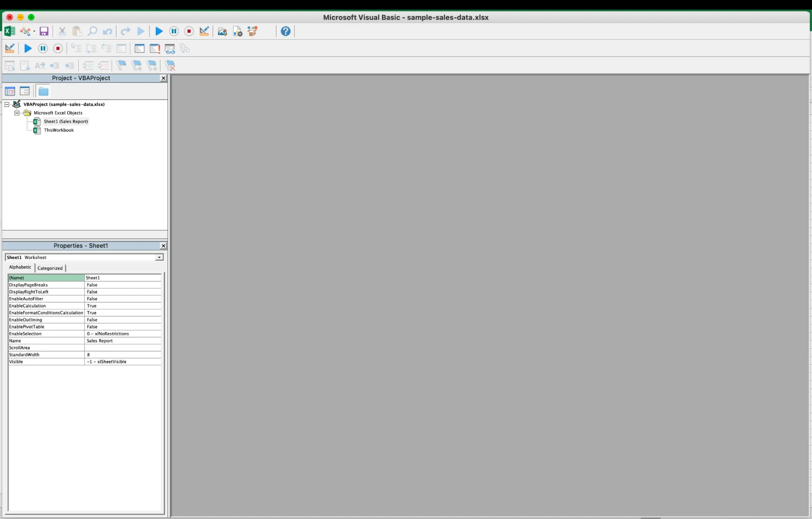Toggle EnableAutoFilter property to True
Screen dimensions: 812x519
pyautogui.click(x=122, y=299)
